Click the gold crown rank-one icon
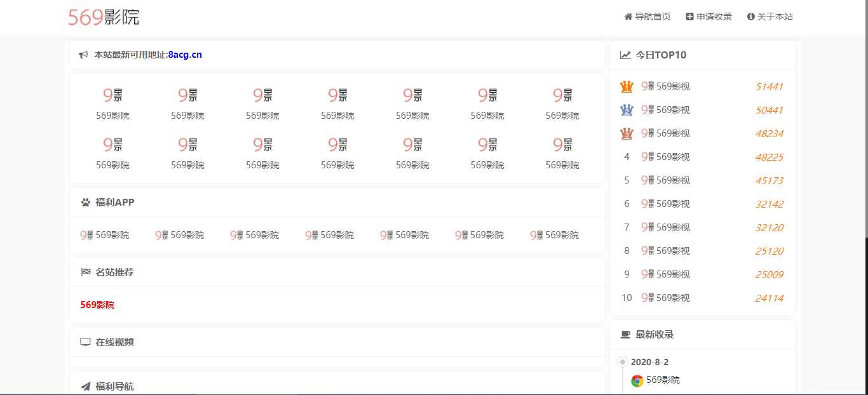The image size is (868, 395). 627,86
